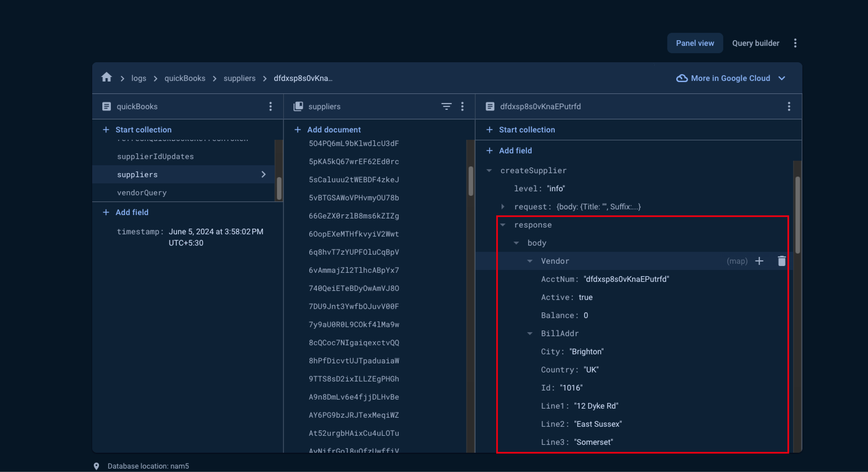Open dfdxsp8s0vKnaEPutrfd document options menu
This screenshot has width=868, height=472.
point(789,106)
